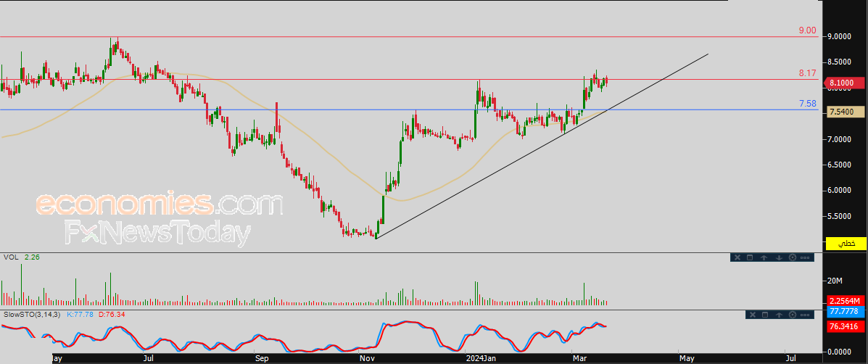Select the 8.1000 current price tag
This screenshot has width=868, height=364.
[845, 83]
